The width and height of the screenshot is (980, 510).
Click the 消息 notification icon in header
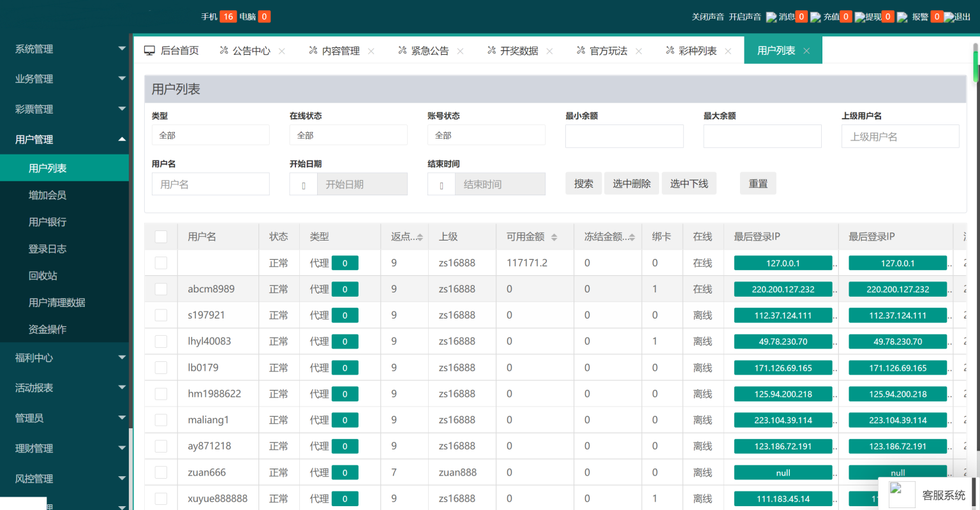pyautogui.click(x=771, y=17)
